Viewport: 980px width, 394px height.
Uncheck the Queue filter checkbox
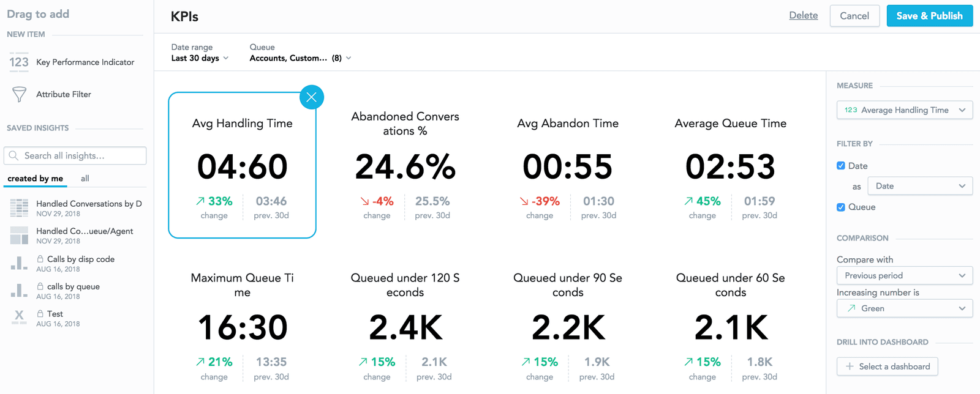click(x=841, y=207)
